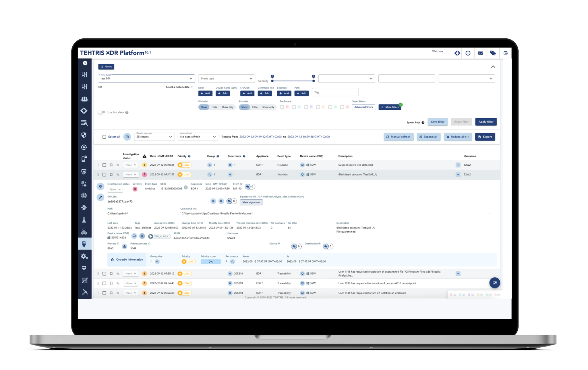Apply the current filter settings
588x370 pixels.
[486, 121]
